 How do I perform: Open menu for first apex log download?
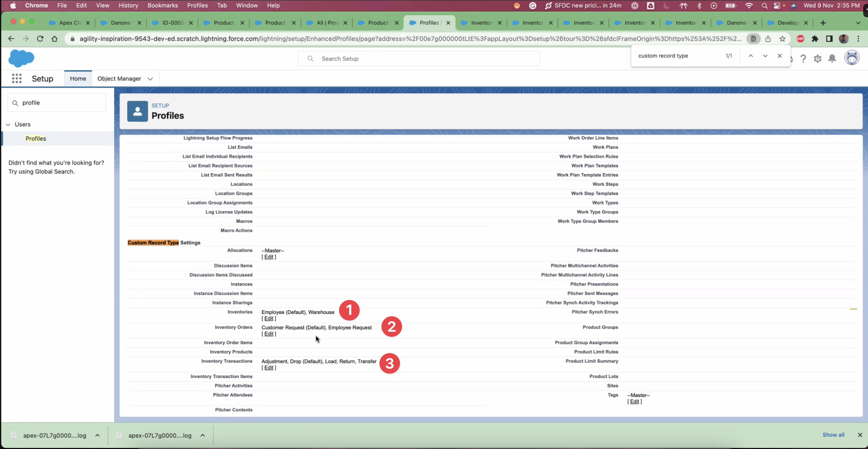point(97,435)
